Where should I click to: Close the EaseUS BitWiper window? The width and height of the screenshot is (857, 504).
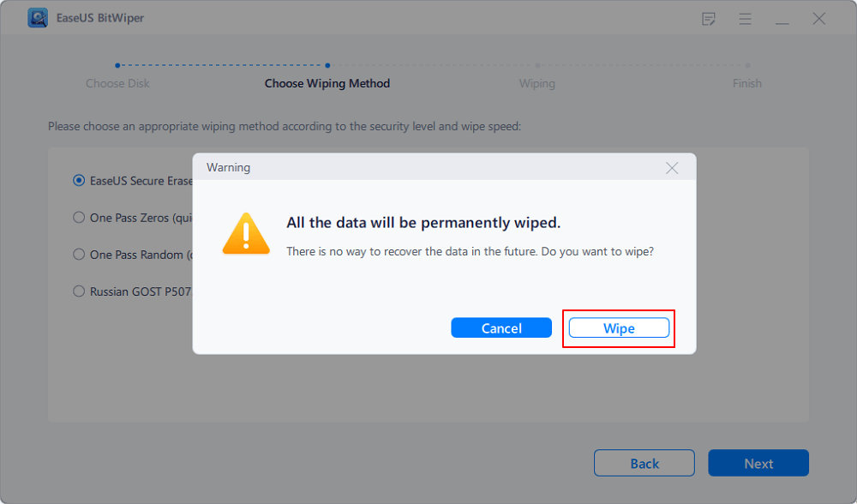[819, 19]
